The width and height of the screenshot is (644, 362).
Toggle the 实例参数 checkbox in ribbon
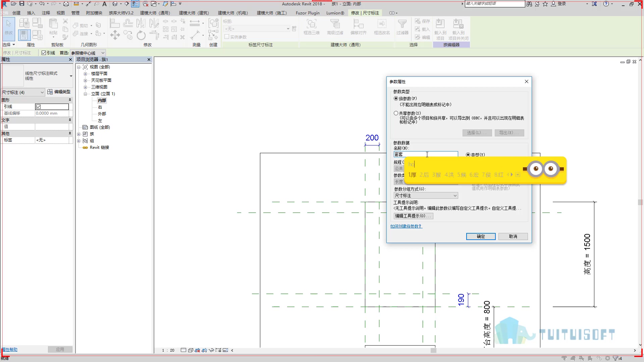pyautogui.click(x=227, y=37)
